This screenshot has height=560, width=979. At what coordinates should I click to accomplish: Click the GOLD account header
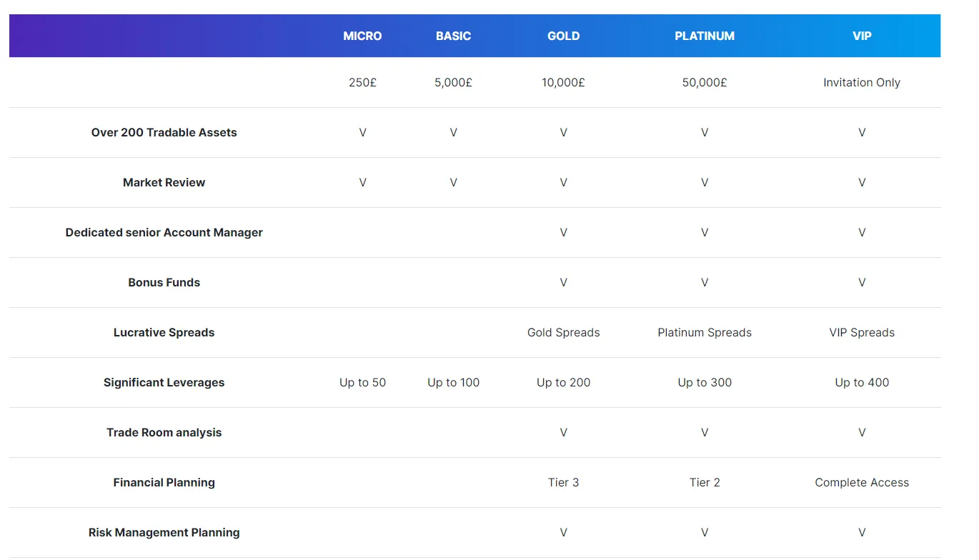pyautogui.click(x=563, y=36)
